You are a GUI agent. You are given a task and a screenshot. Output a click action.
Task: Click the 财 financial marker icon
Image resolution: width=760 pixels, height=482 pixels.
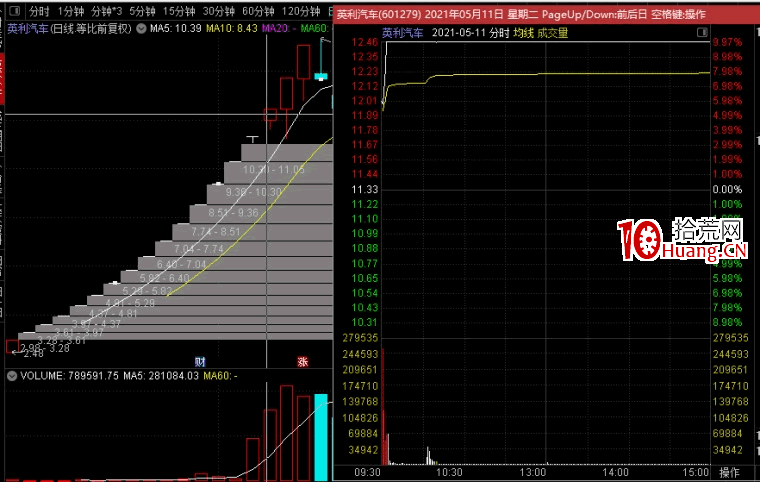click(200, 362)
